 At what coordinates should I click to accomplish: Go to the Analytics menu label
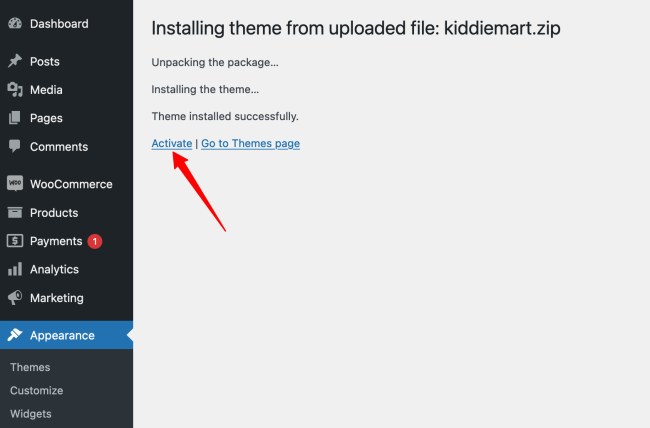click(54, 269)
